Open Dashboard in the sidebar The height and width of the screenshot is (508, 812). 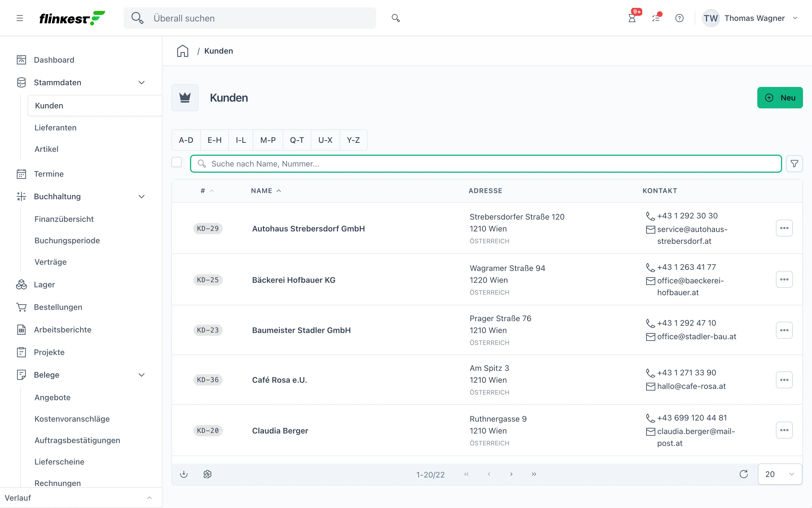(x=54, y=60)
